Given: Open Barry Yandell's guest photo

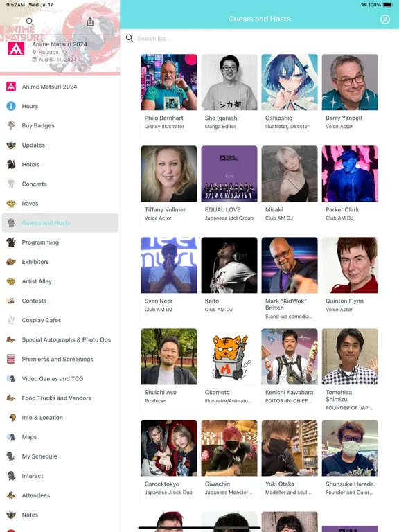Looking at the screenshot, I should coord(350,82).
